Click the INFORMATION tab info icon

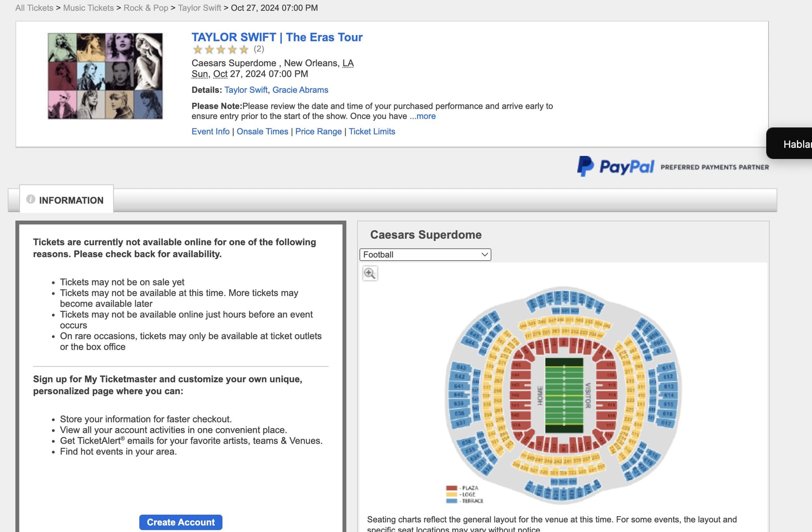pyautogui.click(x=30, y=199)
